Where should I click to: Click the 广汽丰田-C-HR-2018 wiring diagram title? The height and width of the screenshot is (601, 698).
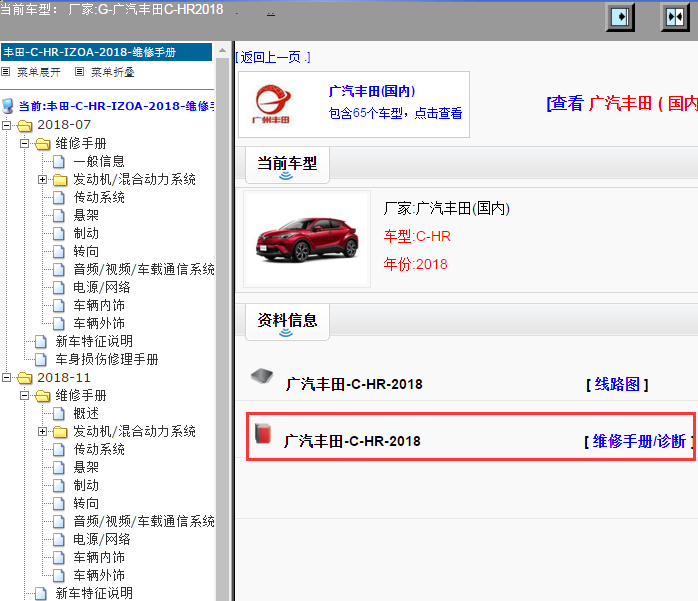(x=354, y=384)
